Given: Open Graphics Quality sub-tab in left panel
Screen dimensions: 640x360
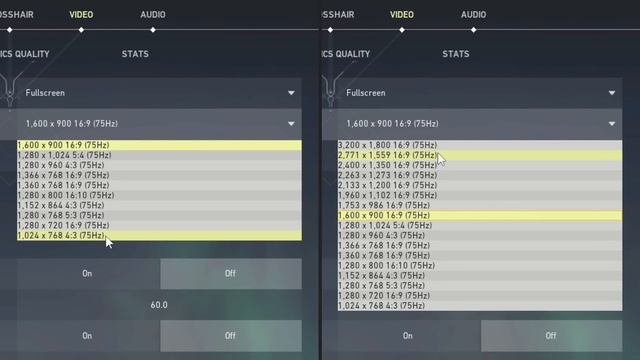Looking at the screenshot, I should pyautogui.click(x=25, y=54).
